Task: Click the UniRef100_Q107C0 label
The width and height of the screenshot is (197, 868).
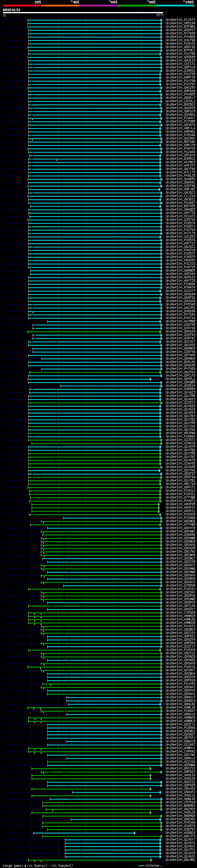Action: (x=180, y=850)
